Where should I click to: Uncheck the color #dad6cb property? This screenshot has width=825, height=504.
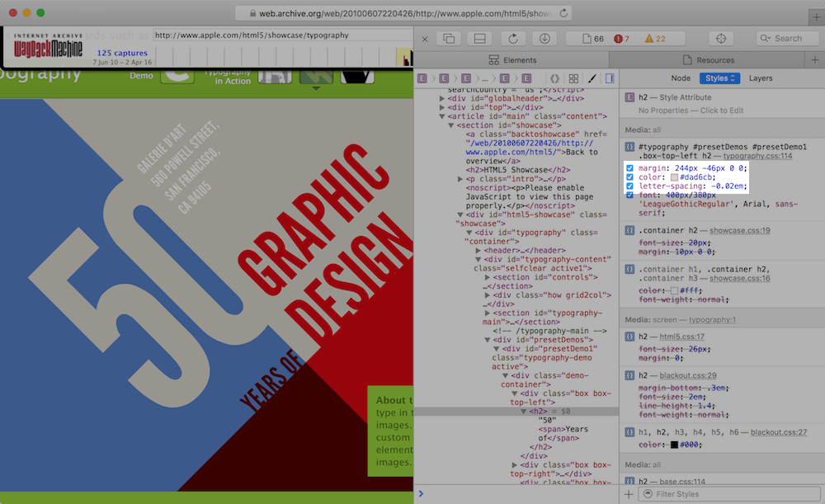click(x=629, y=177)
